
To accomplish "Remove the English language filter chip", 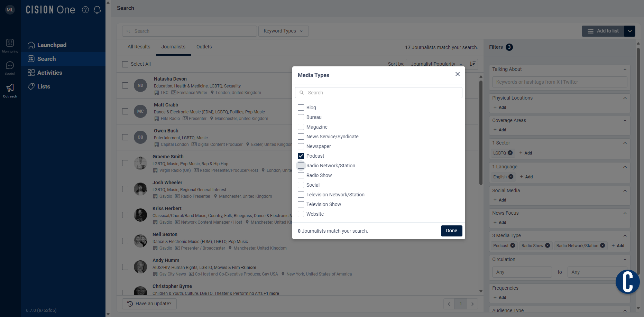I will 511,177.
